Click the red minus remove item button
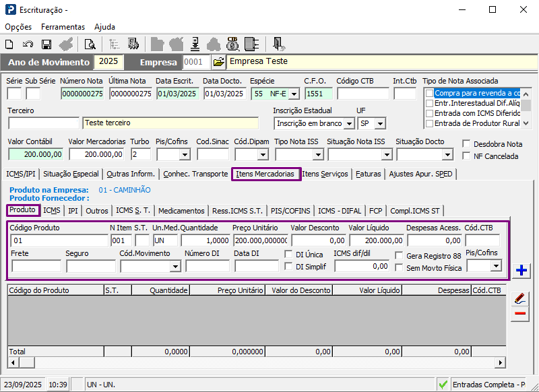The width and height of the screenshot is (539, 392). [519, 315]
